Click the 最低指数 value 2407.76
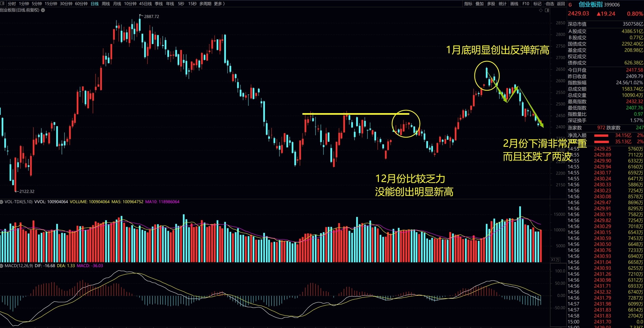The height and width of the screenshot is (328, 644). coord(634,108)
